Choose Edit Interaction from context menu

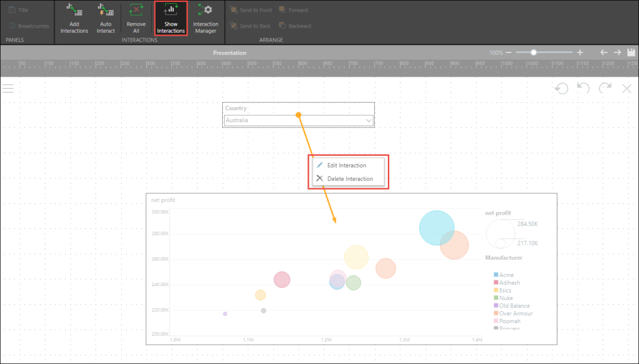[346, 165]
